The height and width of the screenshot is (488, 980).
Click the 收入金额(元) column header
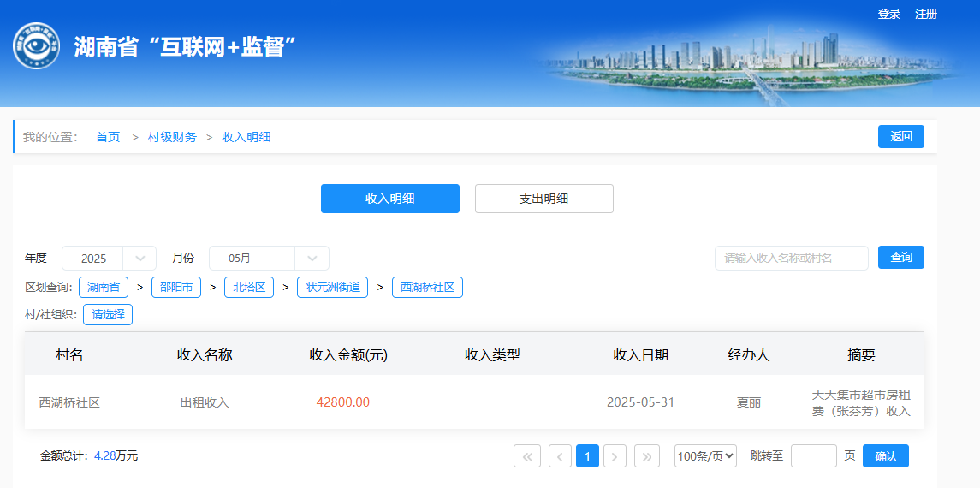348,355
